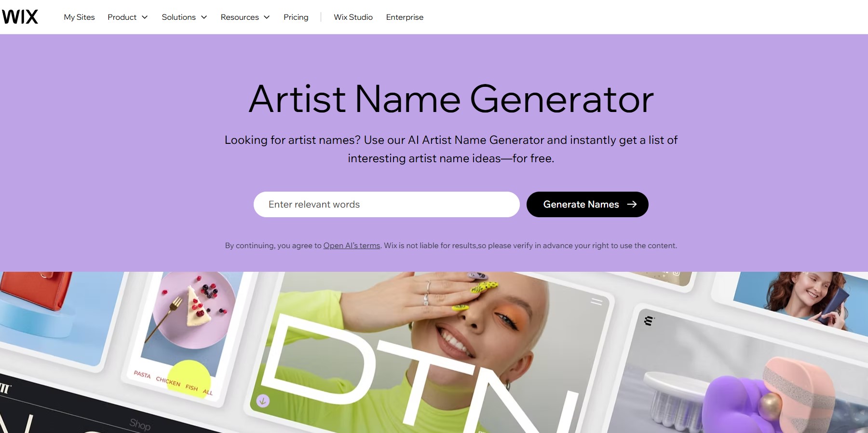The image size is (868, 433).
Task: Click the small logo mark on 3D template
Action: coord(649,321)
